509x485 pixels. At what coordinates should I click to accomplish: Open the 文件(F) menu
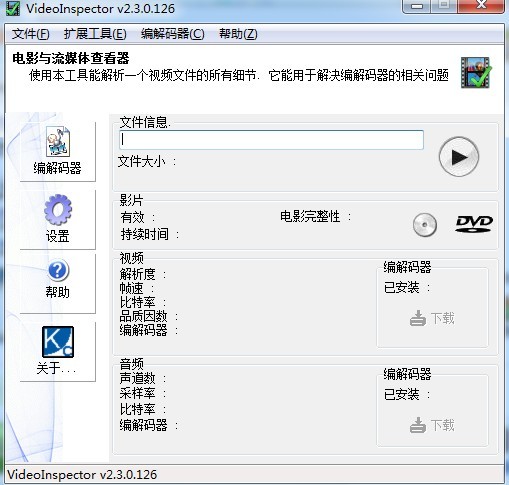(31, 34)
